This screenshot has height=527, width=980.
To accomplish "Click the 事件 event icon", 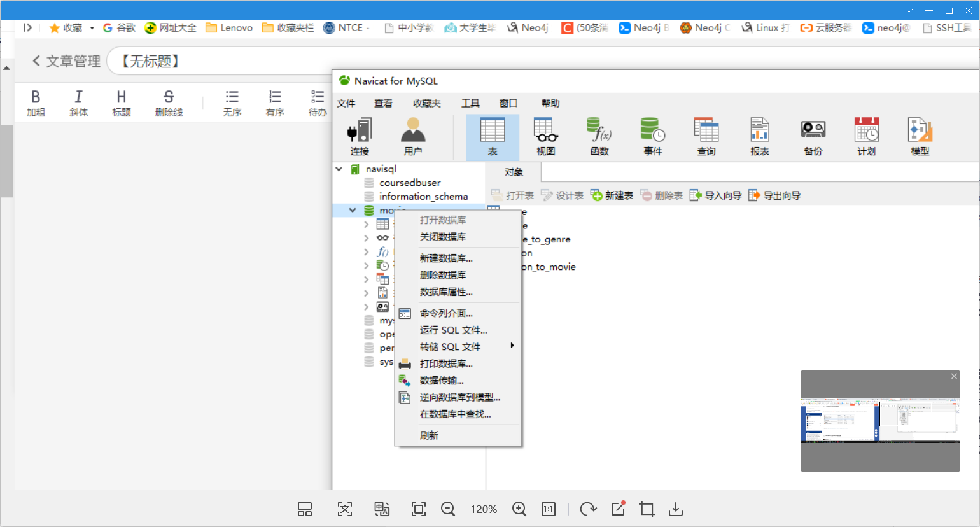I will tap(653, 137).
